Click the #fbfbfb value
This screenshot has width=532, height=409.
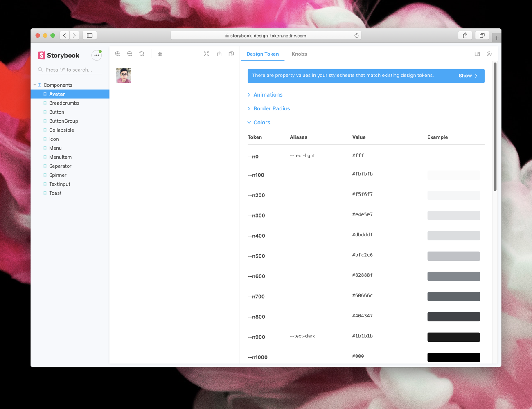363,174
